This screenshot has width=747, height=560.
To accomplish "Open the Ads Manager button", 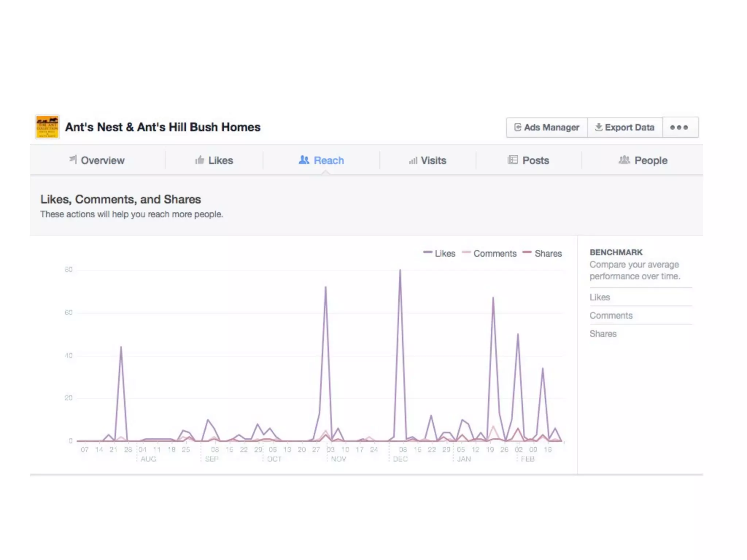I will click(x=547, y=128).
